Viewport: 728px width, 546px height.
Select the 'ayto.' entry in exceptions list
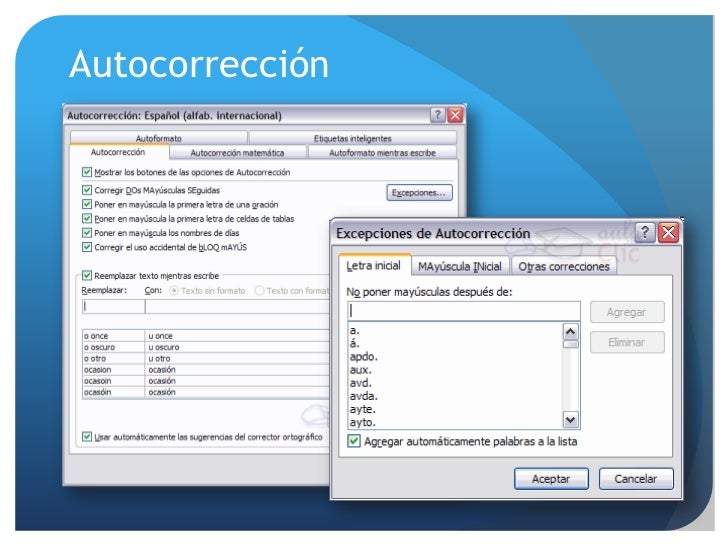click(x=455, y=422)
